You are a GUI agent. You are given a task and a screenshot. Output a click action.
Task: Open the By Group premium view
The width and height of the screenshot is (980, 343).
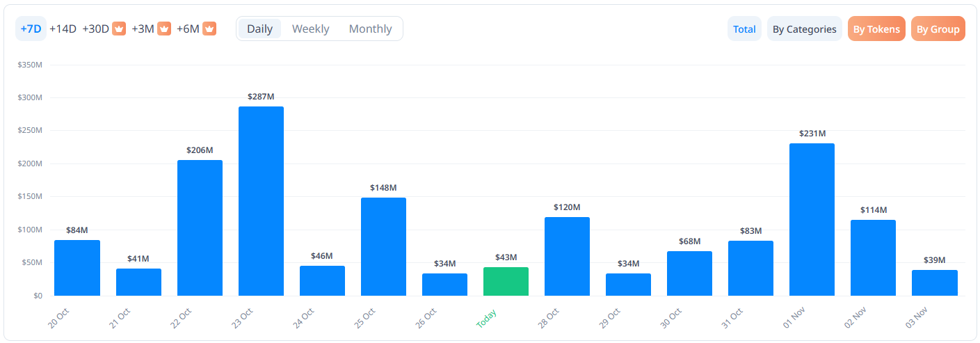coord(938,29)
